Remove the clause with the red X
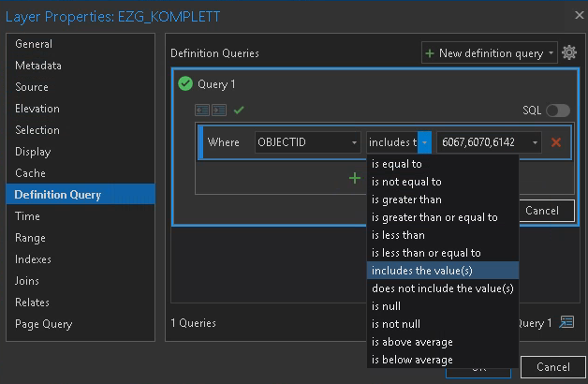Viewport: 588px width, 384px height. (x=556, y=142)
